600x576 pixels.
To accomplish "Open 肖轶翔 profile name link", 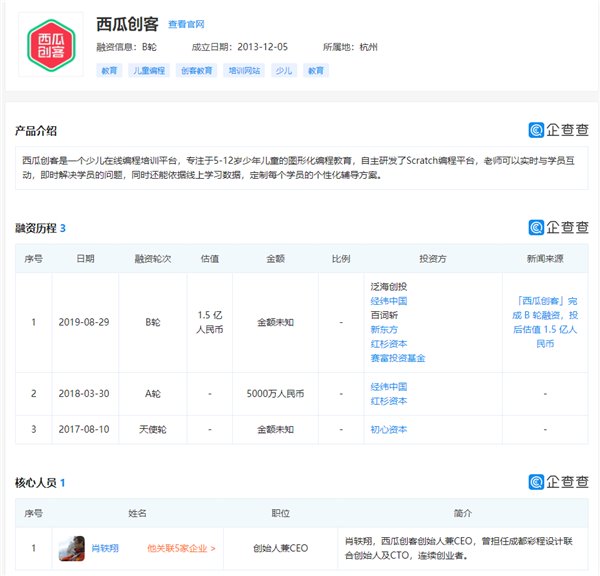I will click(105, 548).
